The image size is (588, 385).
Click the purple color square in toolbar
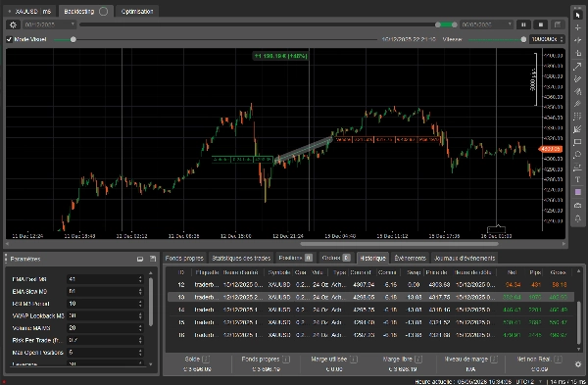click(x=577, y=192)
